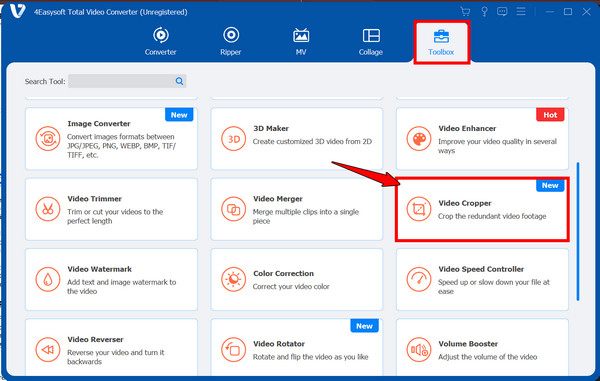The height and width of the screenshot is (381, 600).
Task: Open Video Cropper title text
Action: [465, 203]
